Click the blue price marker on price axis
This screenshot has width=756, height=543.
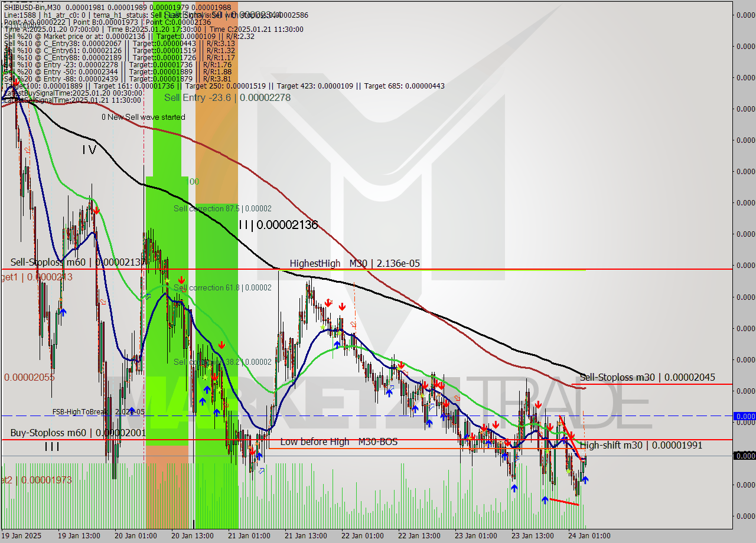(x=744, y=416)
